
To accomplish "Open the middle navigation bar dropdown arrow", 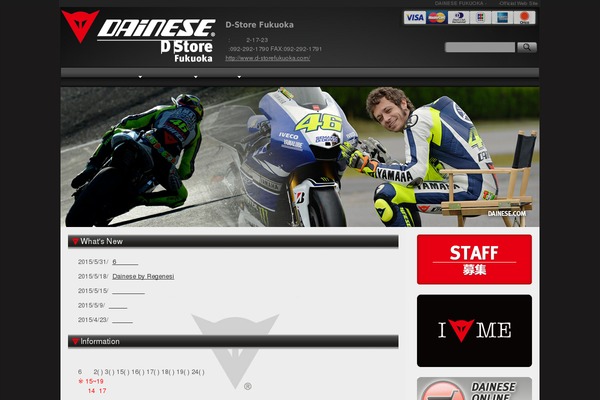I will tap(196, 77).
